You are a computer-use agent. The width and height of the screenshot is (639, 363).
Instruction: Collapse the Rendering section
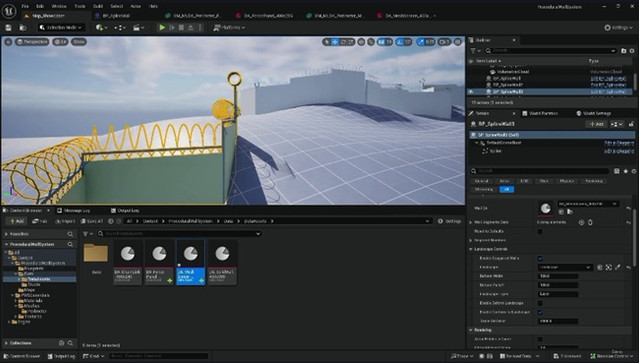(x=471, y=330)
